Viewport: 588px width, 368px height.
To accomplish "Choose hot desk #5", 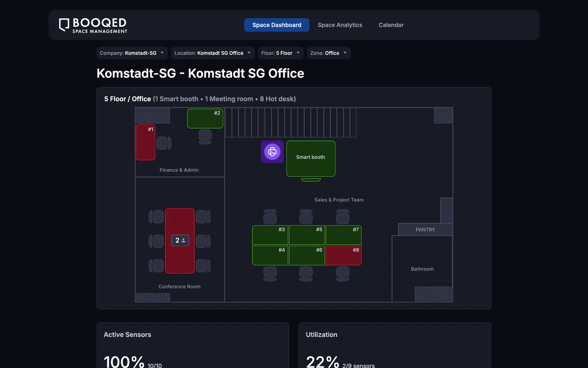I will [307, 235].
